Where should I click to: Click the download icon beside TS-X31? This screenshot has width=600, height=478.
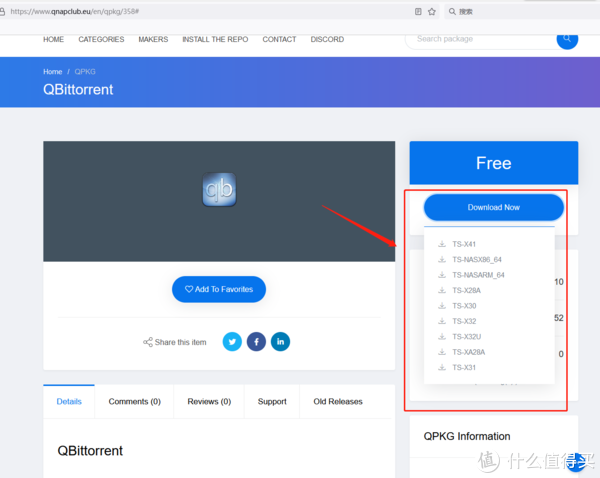(442, 367)
